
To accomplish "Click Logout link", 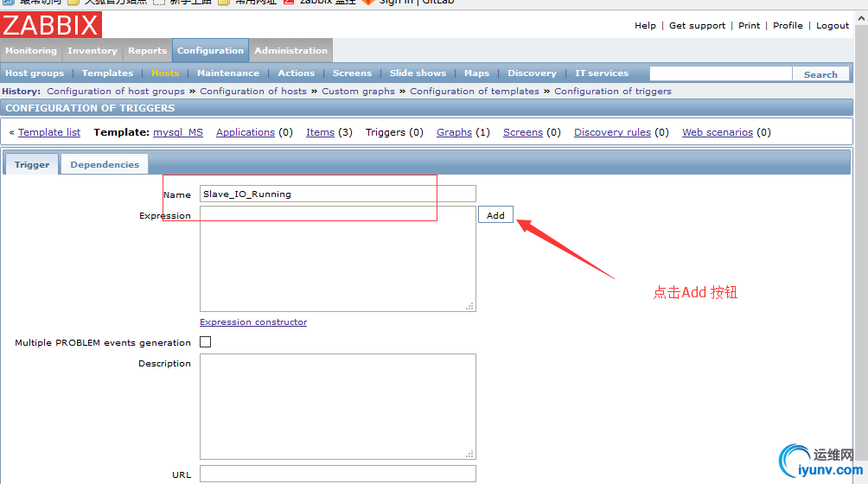I will [x=832, y=25].
